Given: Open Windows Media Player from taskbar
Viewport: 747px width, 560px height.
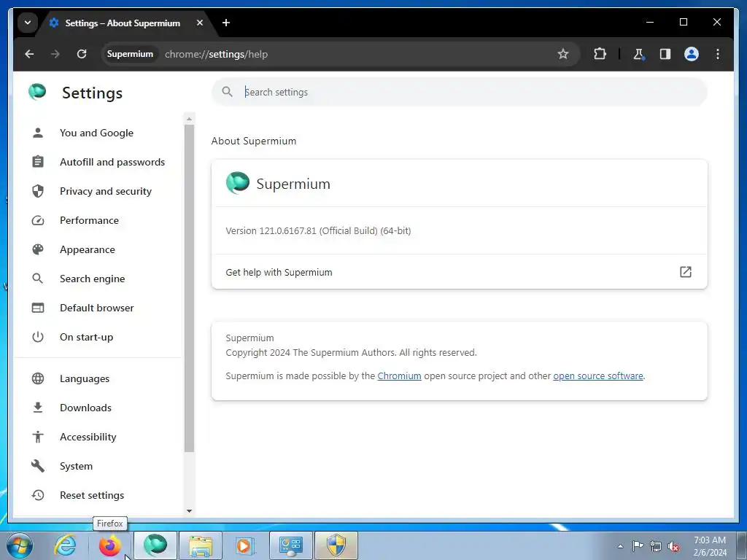Looking at the screenshot, I should (245, 545).
